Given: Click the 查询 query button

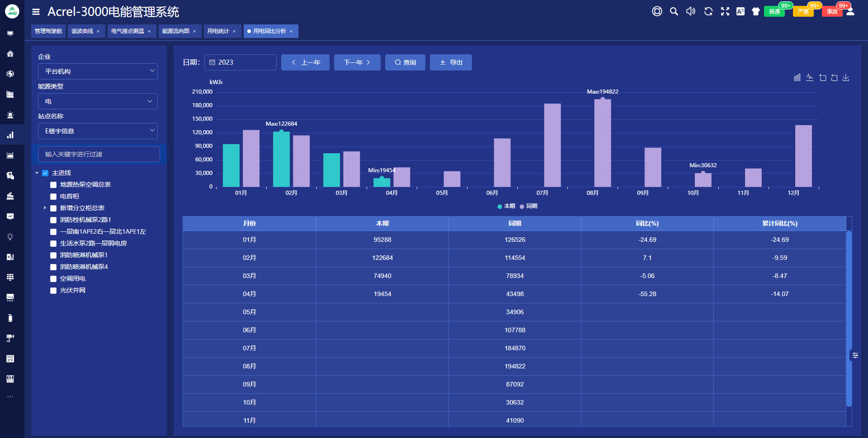Looking at the screenshot, I should pyautogui.click(x=405, y=62).
